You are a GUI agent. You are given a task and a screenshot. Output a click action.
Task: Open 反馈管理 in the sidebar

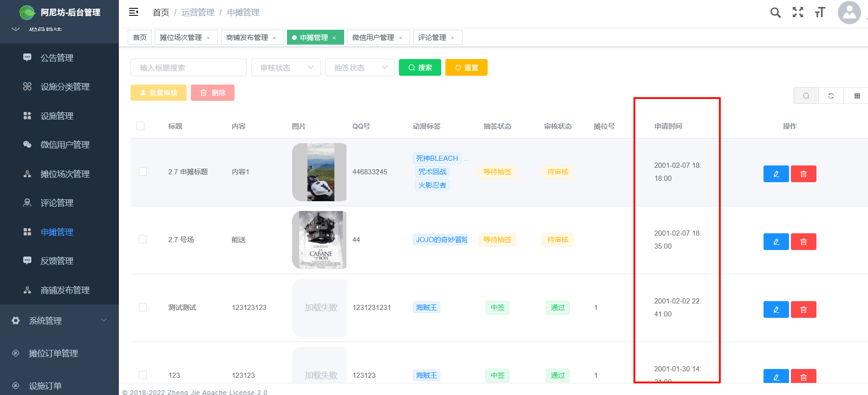pos(57,261)
